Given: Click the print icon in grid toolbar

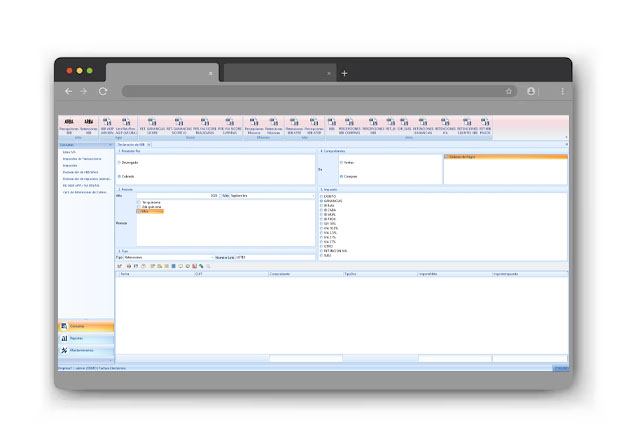Looking at the screenshot, I should [x=129, y=266].
